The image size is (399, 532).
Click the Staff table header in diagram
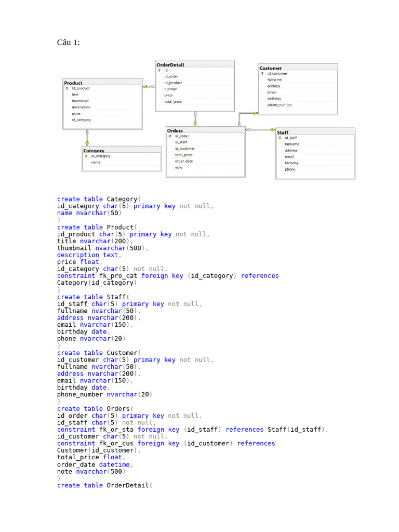[x=315, y=132]
